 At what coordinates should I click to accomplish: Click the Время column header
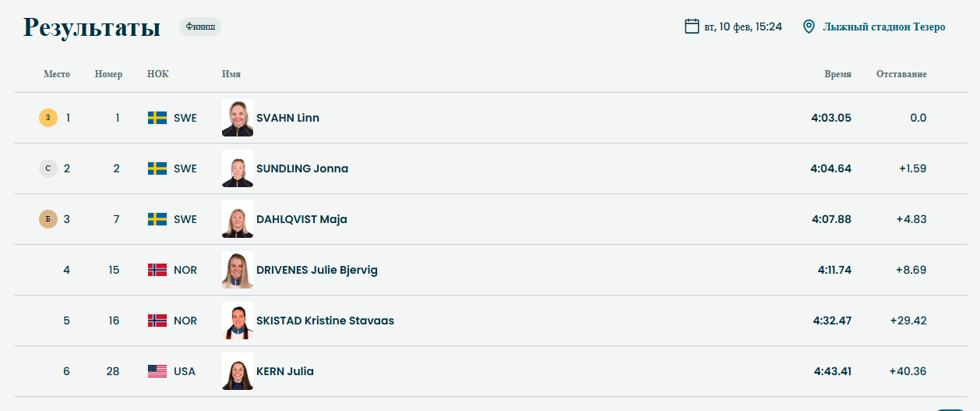[838, 74]
